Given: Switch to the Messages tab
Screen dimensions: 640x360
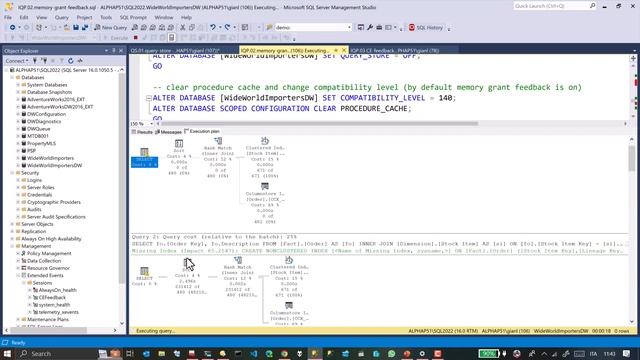Looking at the screenshot, I should 168,132.
